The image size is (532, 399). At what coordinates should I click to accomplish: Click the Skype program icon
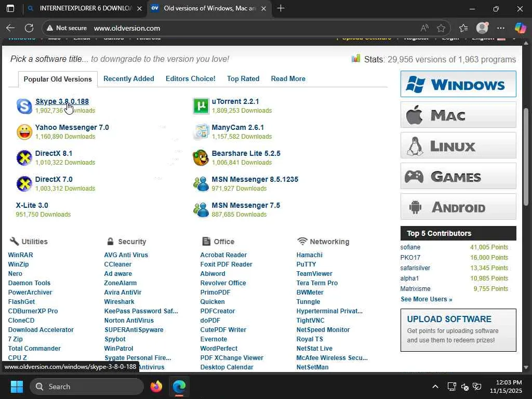tap(24, 106)
